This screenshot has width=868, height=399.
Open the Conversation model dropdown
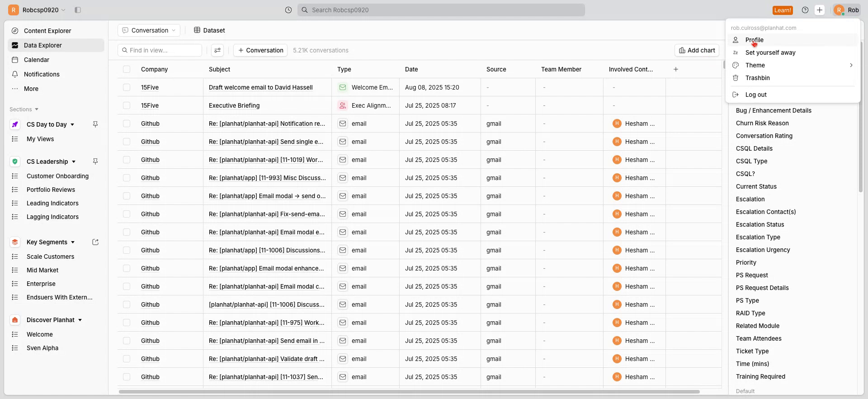coord(149,30)
